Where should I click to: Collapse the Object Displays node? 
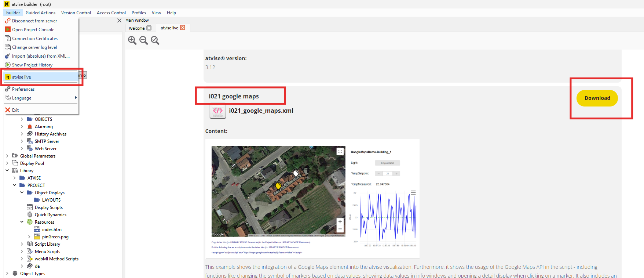click(22, 193)
